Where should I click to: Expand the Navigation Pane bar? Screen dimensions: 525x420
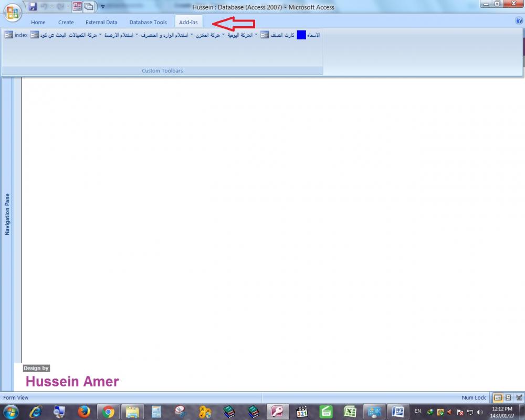pos(7,214)
